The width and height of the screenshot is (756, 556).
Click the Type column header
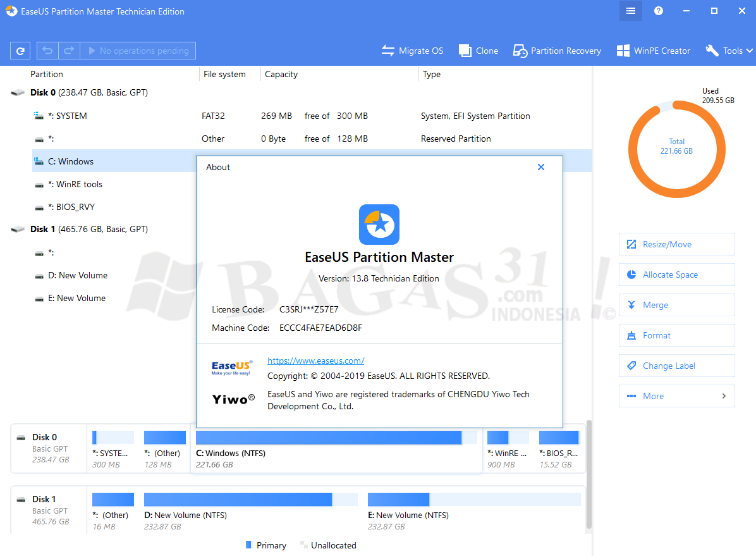pyautogui.click(x=432, y=74)
